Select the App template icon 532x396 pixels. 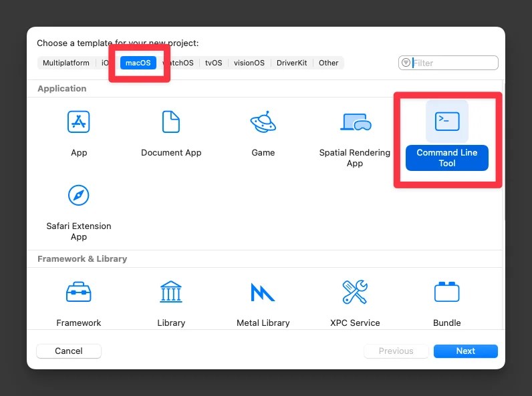(78, 122)
